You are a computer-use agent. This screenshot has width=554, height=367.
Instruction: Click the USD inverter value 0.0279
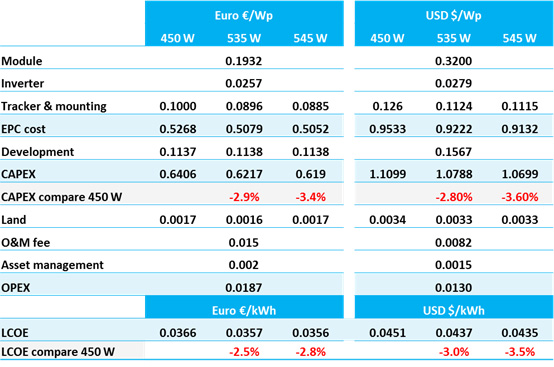coord(454,83)
